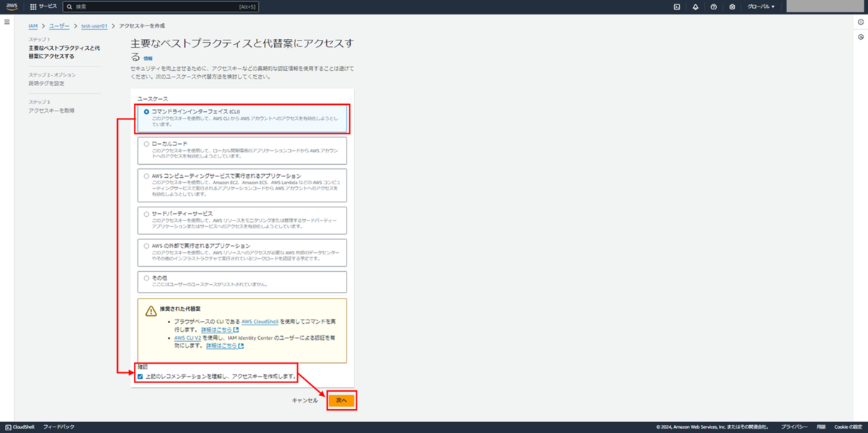The width and height of the screenshot is (868, 433).
Task: Select the ローカルコード radio option
Action: click(146, 144)
